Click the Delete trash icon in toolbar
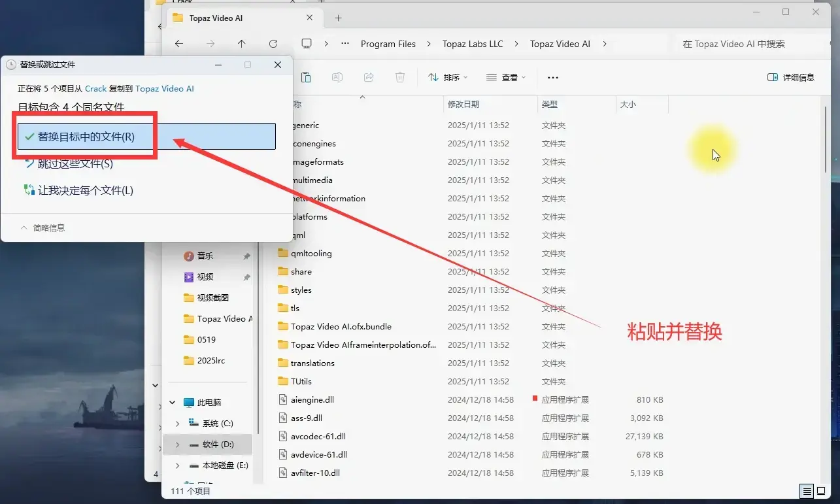This screenshot has width=840, height=504. pyautogui.click(x=400, y=77)
